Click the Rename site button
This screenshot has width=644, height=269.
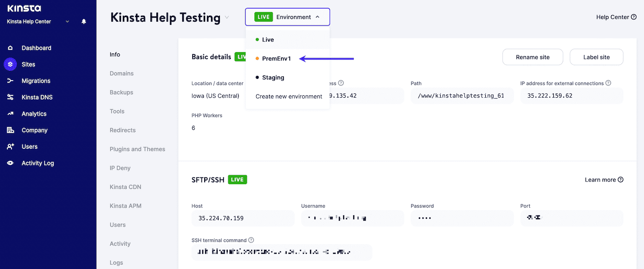coord(532,57)
